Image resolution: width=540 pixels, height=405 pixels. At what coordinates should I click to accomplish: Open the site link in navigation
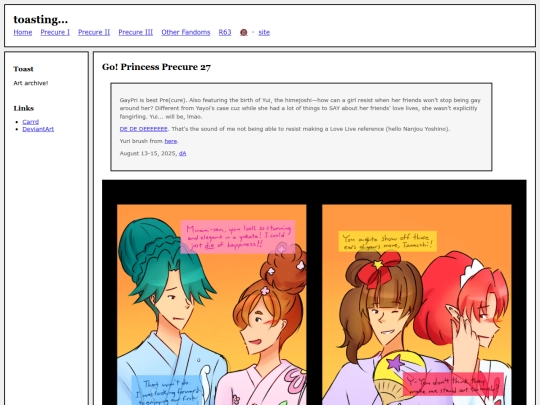click(264, 32)
